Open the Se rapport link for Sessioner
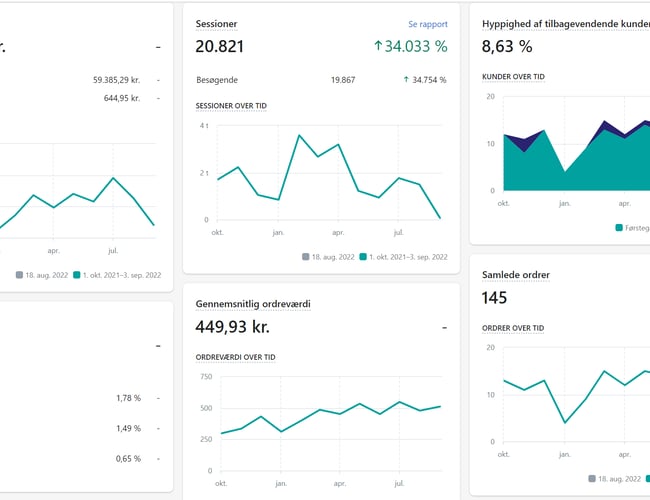The image size is (650, 500). tap(427, 24)
